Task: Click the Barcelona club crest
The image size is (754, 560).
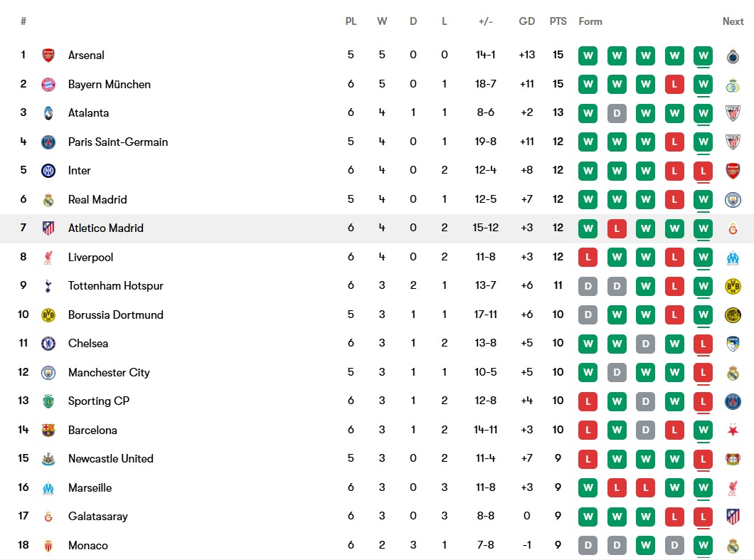Action: [x=48, y=430]
